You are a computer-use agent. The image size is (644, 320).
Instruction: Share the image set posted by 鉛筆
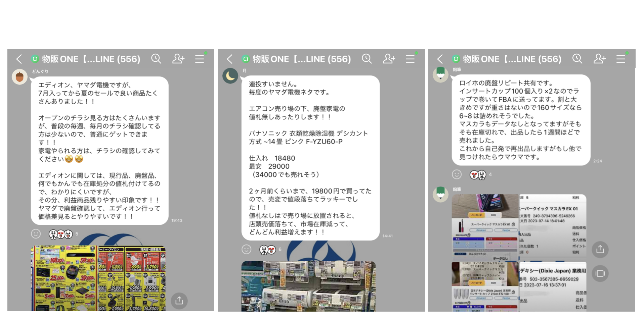coord(600,250)
